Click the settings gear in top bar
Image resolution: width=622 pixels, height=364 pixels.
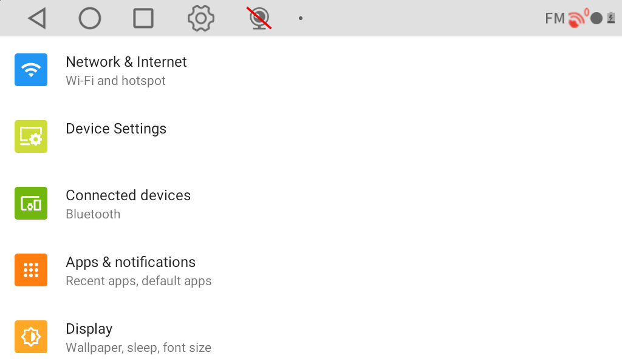201,18
